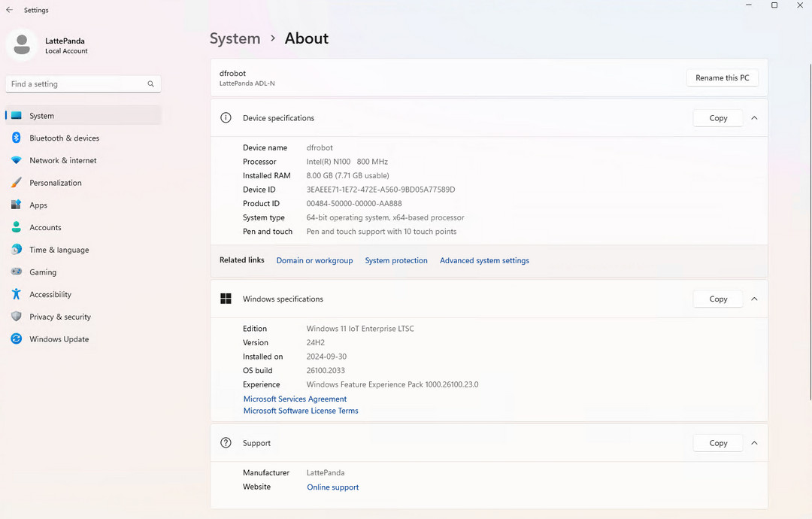Collapse the Support section chevron
812x519 pixels.
pyautogui.click(x=754, y=443)
